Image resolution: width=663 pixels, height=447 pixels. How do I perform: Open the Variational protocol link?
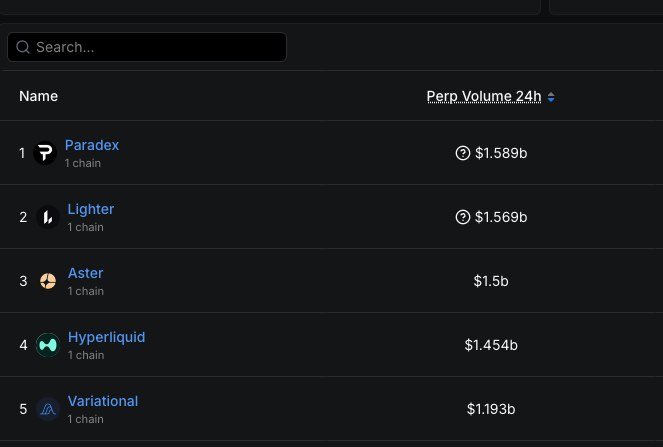pos(103,401)
